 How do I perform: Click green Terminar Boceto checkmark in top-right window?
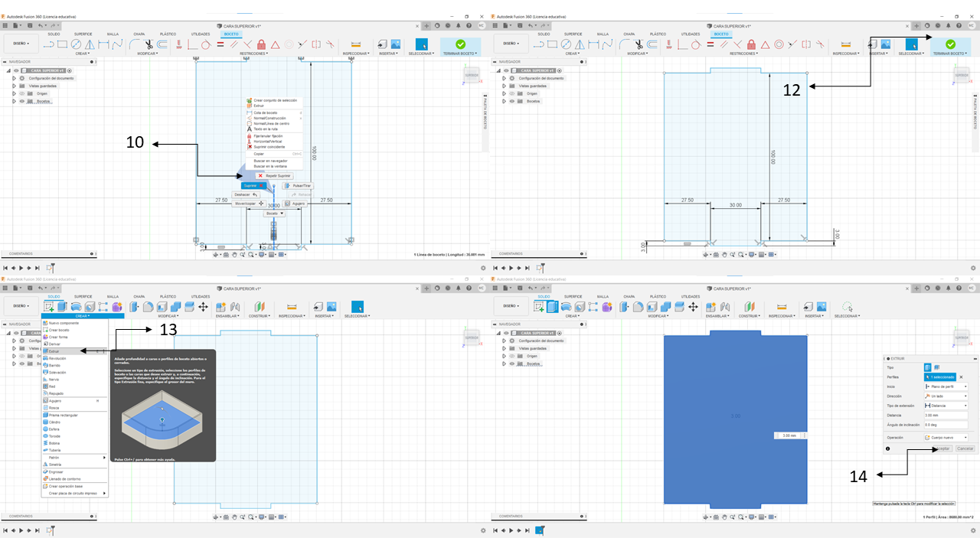point(950,45)
